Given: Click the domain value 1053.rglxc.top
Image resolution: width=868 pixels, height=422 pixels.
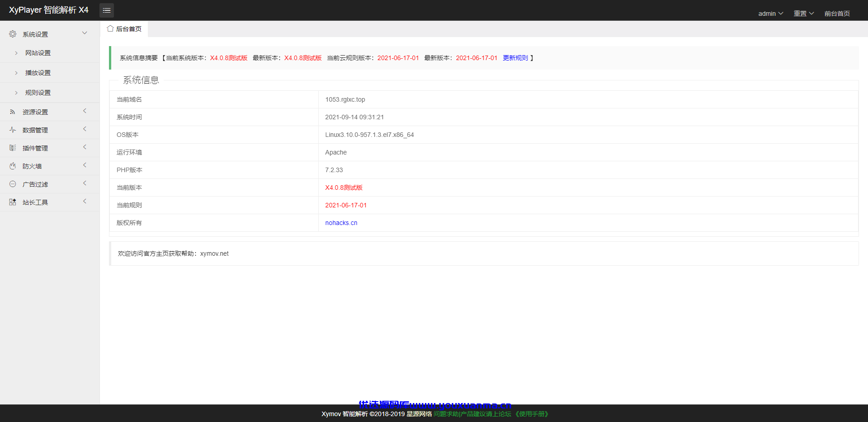Looking at the screenshot, I should pyautogui.click(x=345, y=99).
